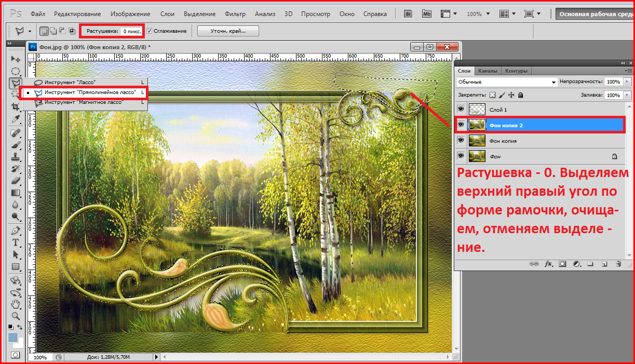
Task: Select the Rectangle shape tool
Action: point(16,267)
